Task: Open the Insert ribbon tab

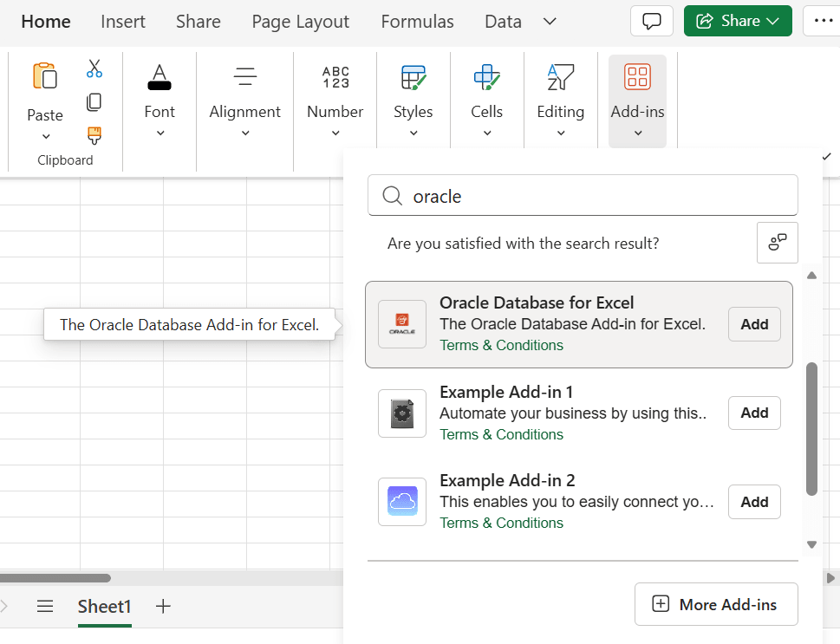Action: [122, 21]
